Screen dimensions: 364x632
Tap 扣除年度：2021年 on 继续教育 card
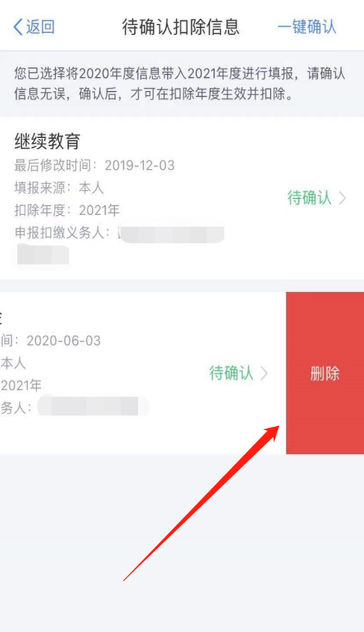coord(66,210)
